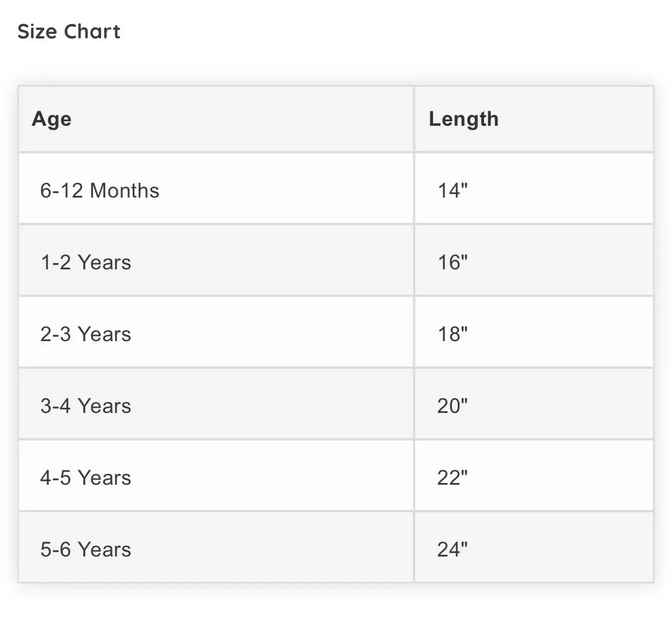
Task: Select the 14" length value
Action: [x=453, y=191]
